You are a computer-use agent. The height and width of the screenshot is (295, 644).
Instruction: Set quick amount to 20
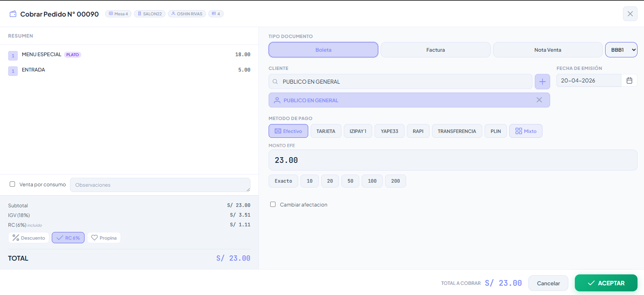[x=330, y=181]
